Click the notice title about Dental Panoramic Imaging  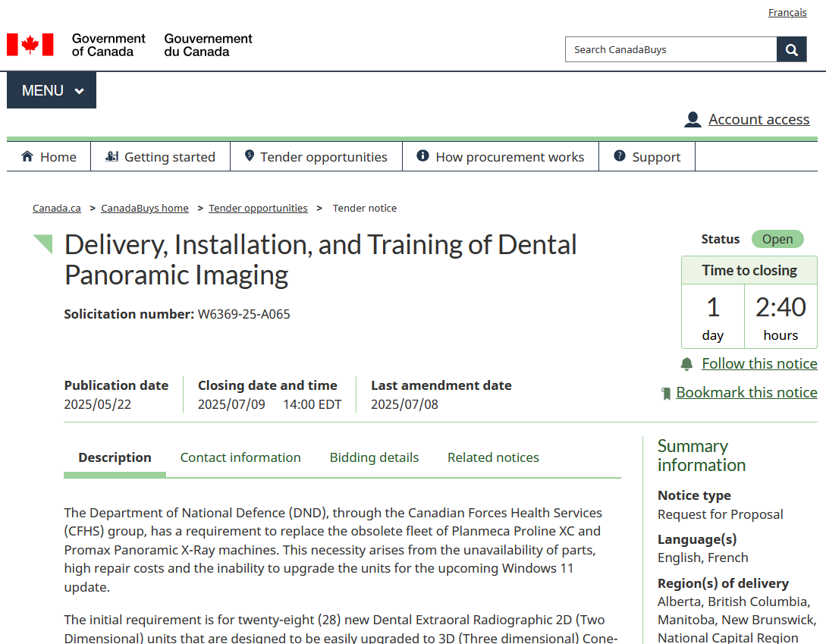[321, 260]
